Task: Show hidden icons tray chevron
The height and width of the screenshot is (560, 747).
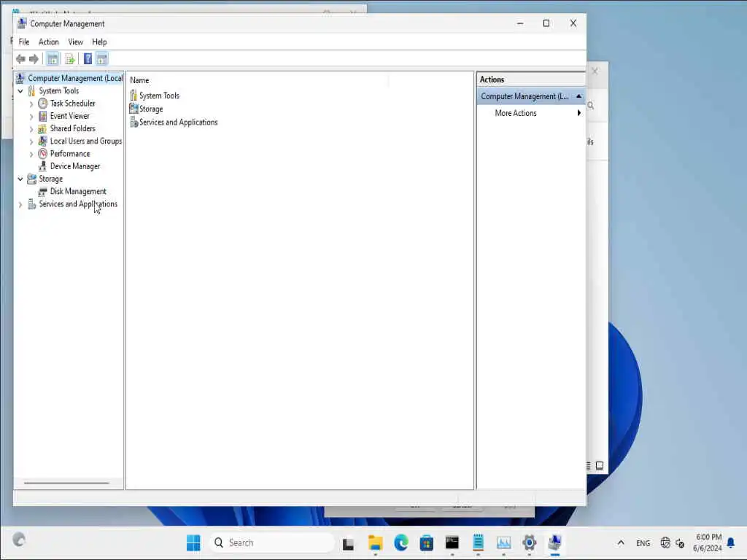Action: (621, 542)
